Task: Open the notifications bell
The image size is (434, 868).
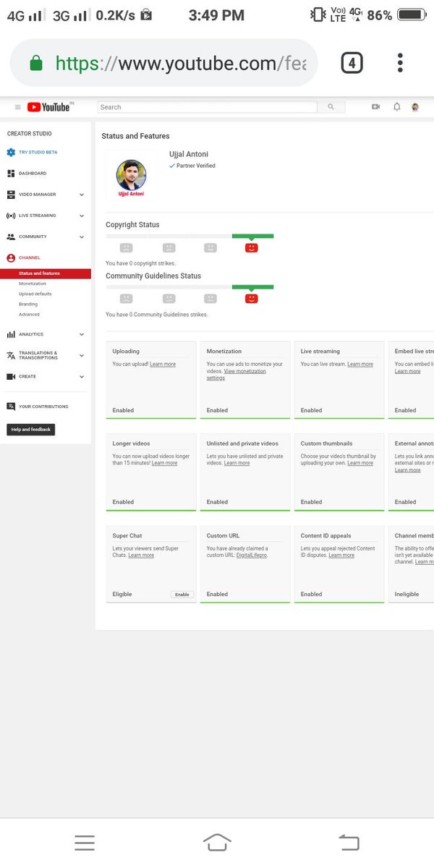Action: [396, 107]
